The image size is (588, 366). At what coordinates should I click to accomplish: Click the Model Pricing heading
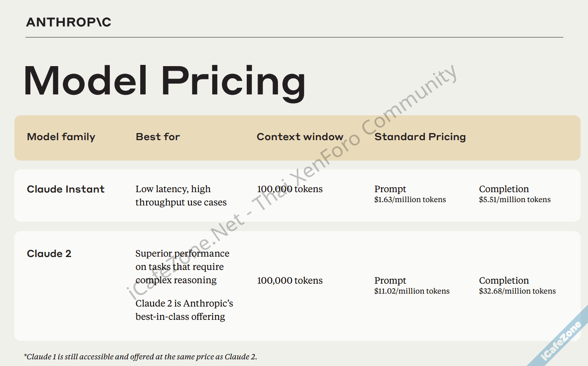[165, 81]
